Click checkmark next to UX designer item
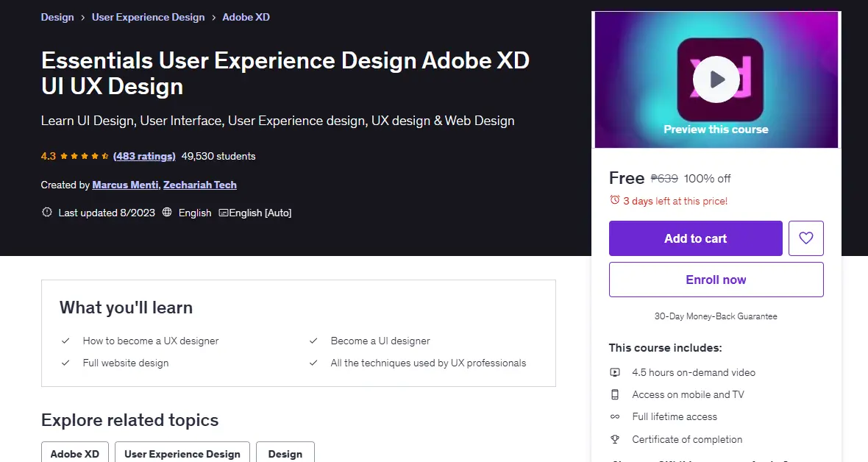The height and width of the screenshot is (462, 868). click(65, 341)
